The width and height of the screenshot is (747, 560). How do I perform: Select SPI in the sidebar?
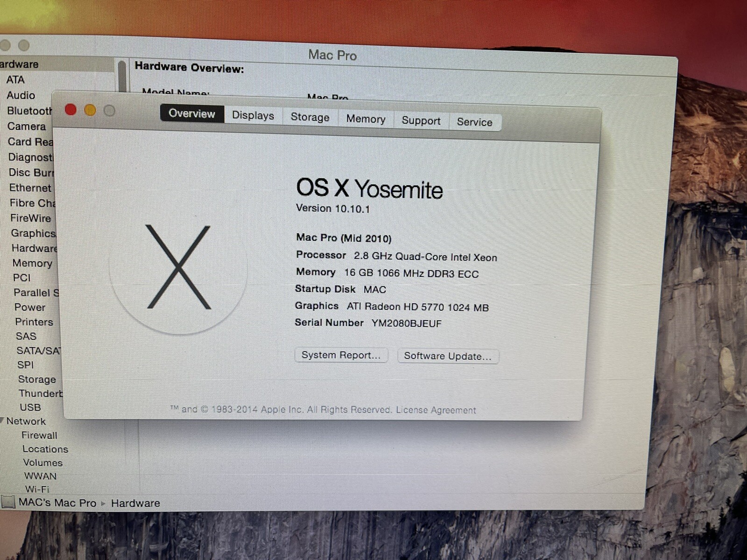(26, 365)
